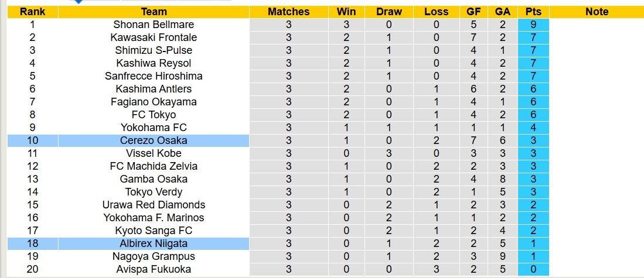Click the Win column header

click(x=346, y=12)
